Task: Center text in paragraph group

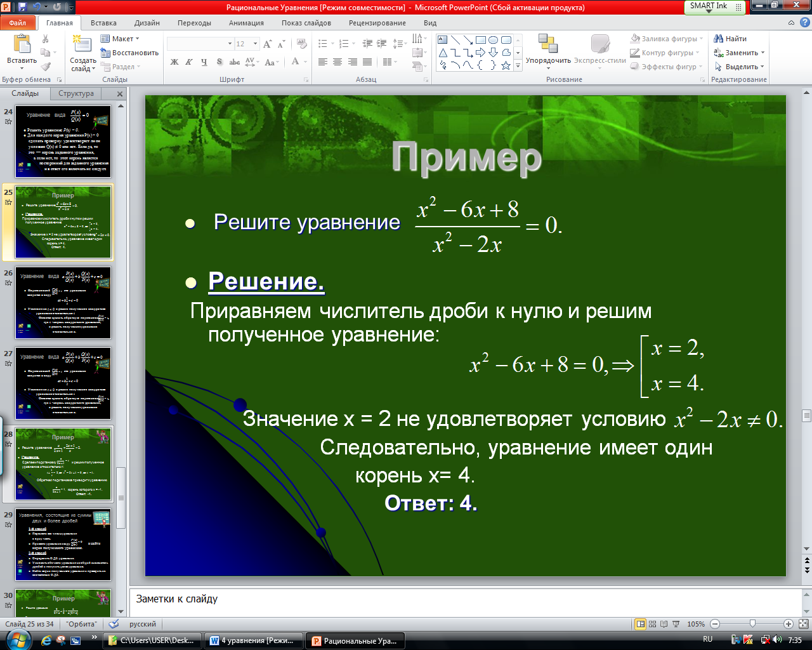Action: click(x=337, y=62)
